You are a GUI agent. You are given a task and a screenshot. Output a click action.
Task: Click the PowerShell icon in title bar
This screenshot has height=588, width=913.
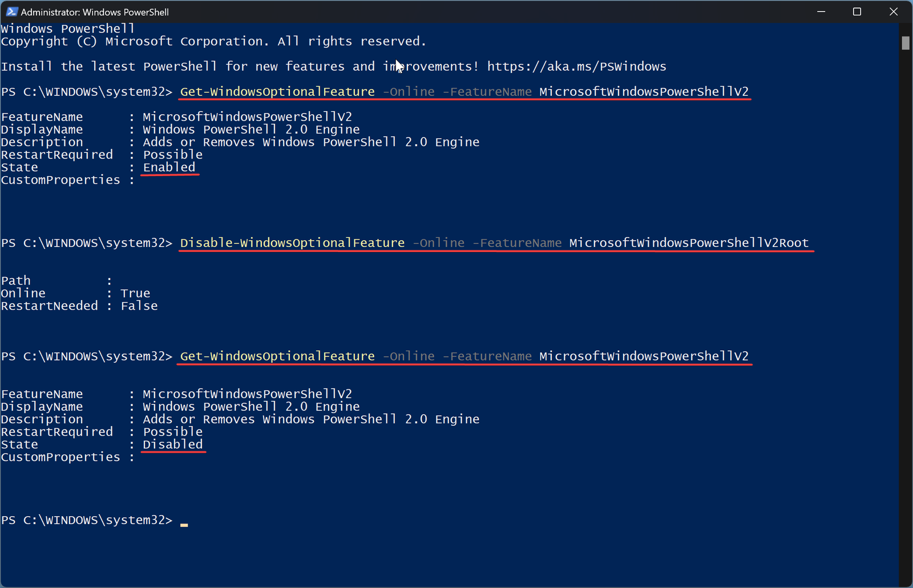tap(11, 11)
